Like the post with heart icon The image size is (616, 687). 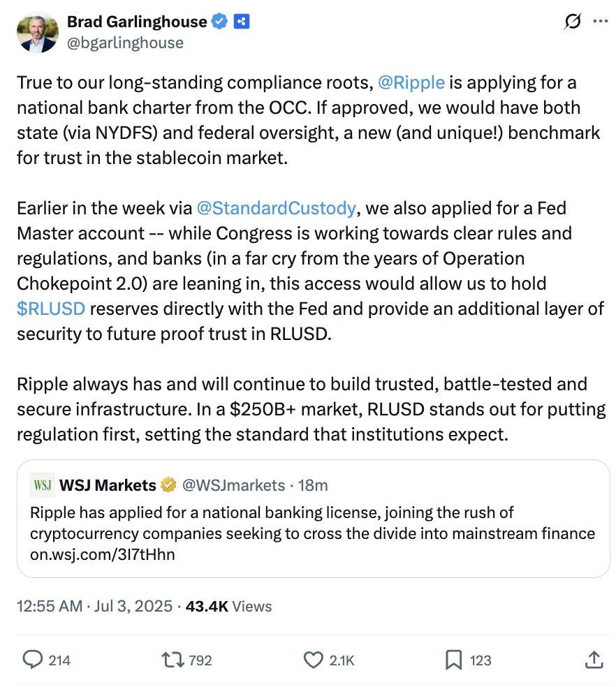coord(315,659)
